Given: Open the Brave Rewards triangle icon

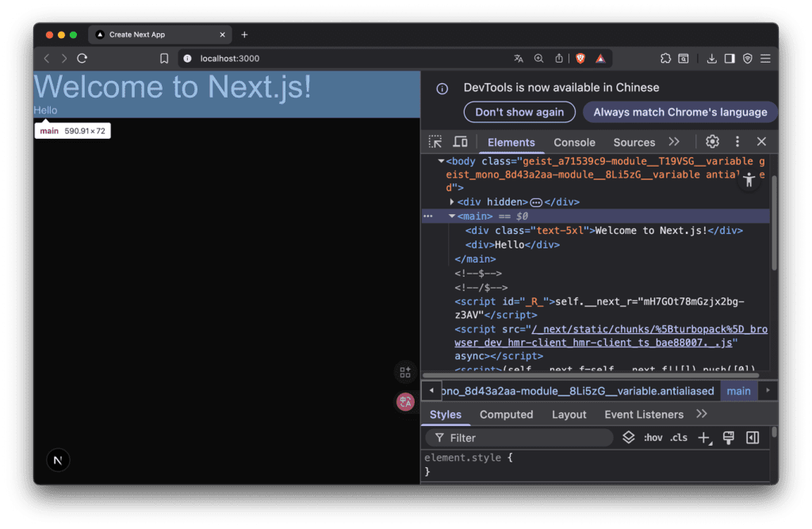Looking at the screenshot, I should (x=600, y=58).
